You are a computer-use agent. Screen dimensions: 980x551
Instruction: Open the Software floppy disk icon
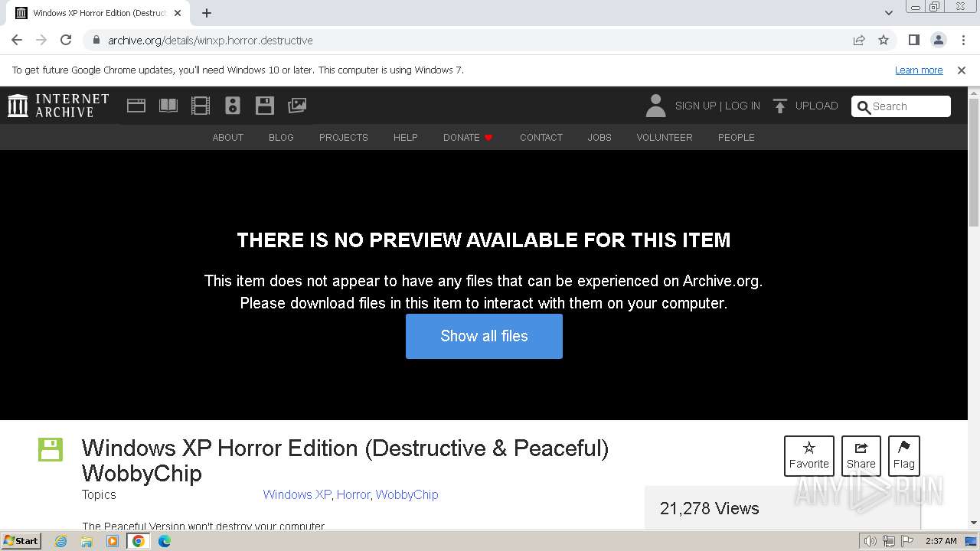point(265,106)
